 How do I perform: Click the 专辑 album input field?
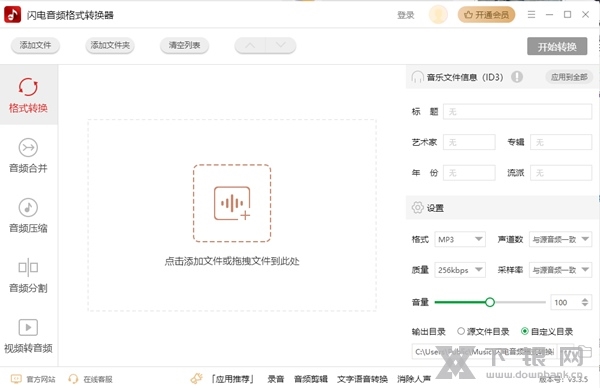click(x=561, y=142)
